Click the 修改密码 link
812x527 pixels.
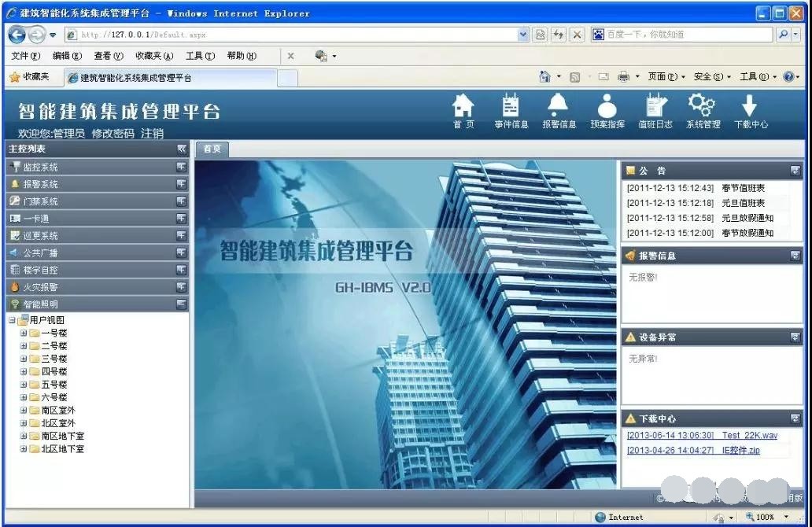[x=113, y=134]
